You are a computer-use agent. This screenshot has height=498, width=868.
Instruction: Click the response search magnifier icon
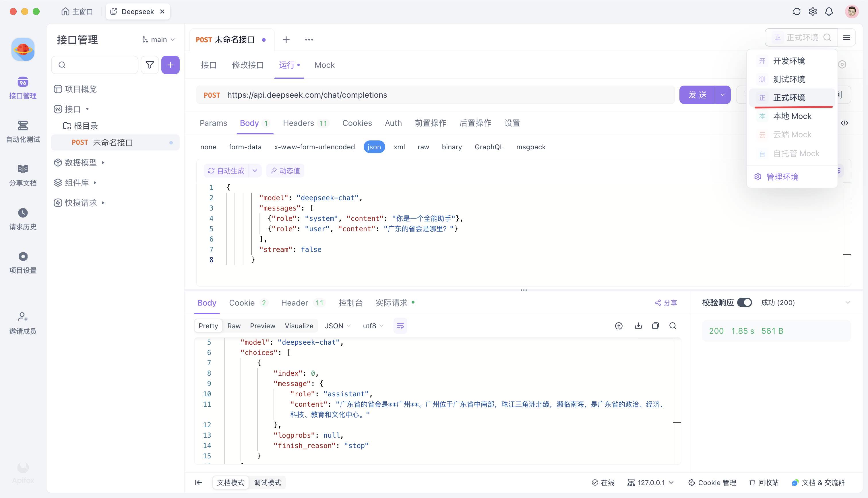click(673, 326)
